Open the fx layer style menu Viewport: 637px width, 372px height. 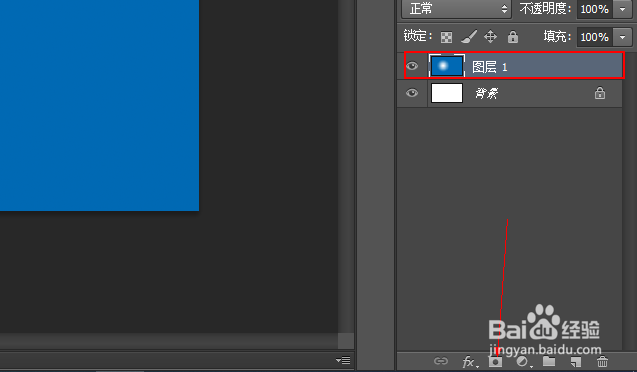coord(469,361)
